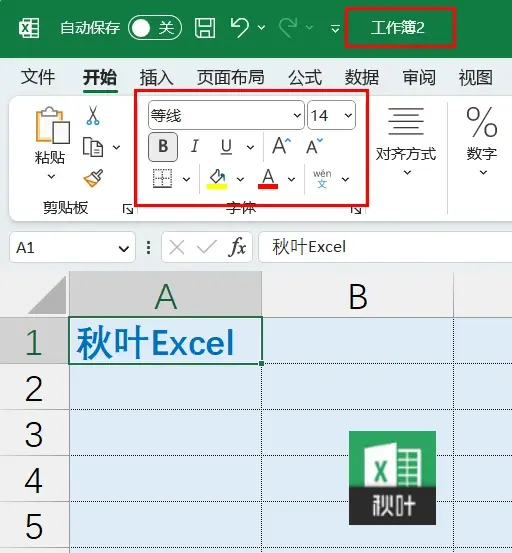Select row 5 header

[34, 525]
